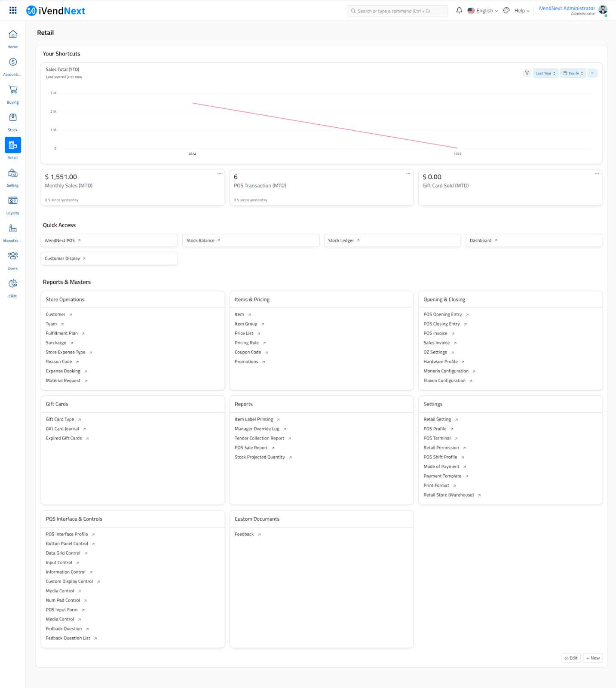This screenshot has width=616, height=688.
Task: Change the Yearly interval dropdown
Action: pyautogui.click(x=573, y=74)
